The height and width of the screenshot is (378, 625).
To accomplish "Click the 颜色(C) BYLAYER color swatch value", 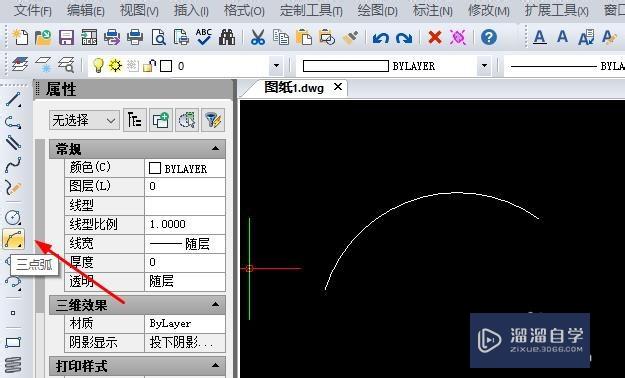I will [185, 168].
